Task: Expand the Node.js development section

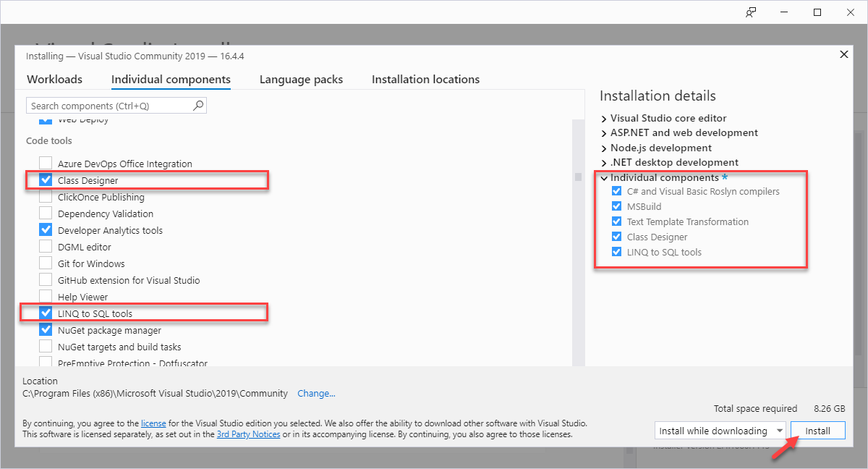Action: click(605, 148)
